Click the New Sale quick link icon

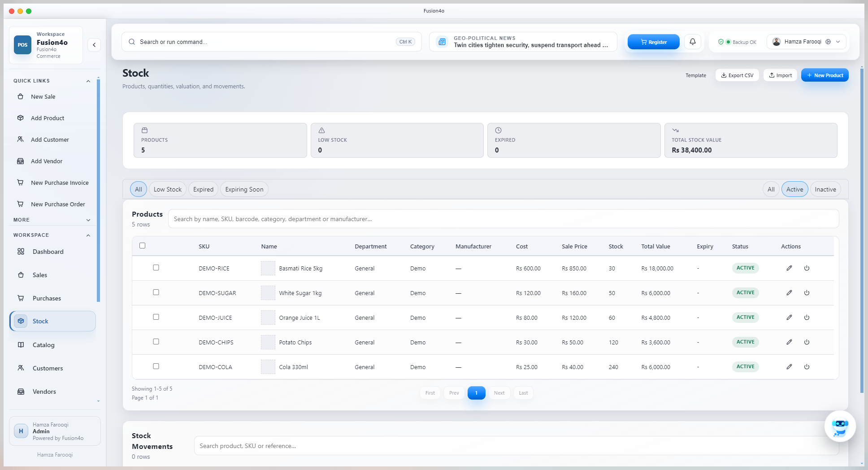[21, 96]
